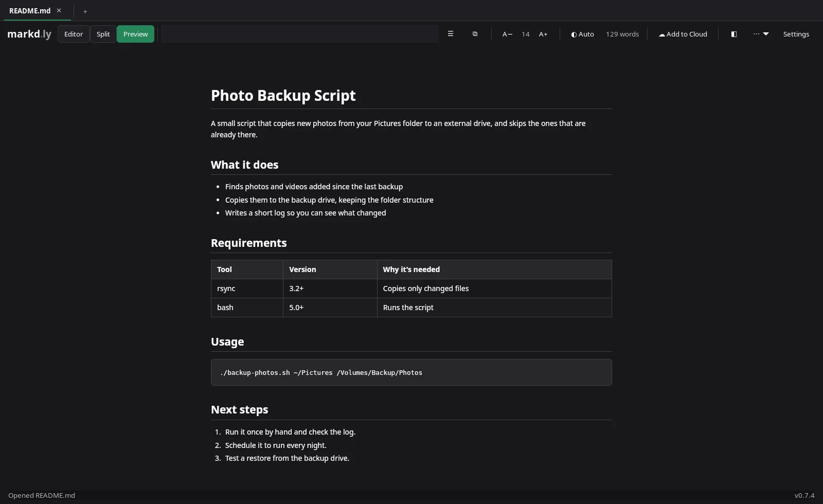Click the Opened README.md status message
The image size is (823, 504).
pos(42,495)
